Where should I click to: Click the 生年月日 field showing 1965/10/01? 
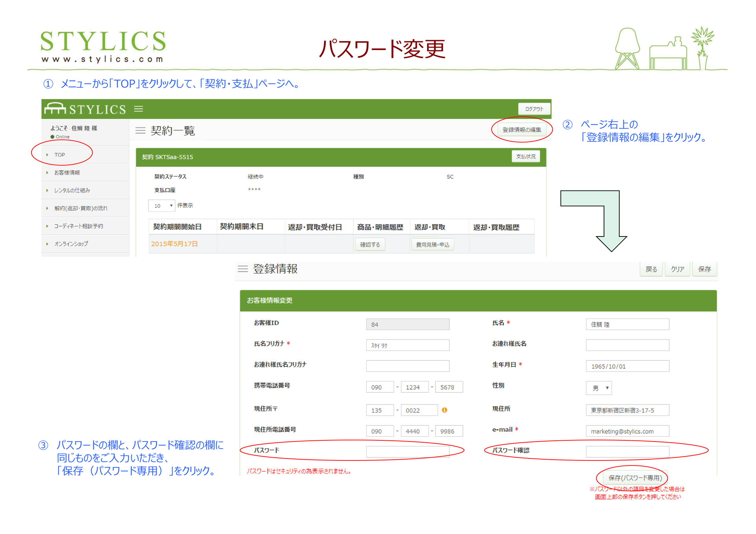click(627, 366)
